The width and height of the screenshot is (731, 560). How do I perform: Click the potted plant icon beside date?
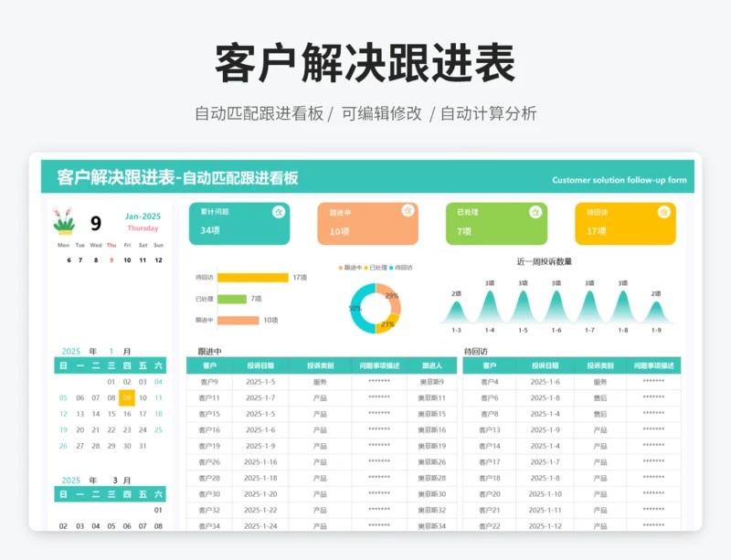coord(64,222)
